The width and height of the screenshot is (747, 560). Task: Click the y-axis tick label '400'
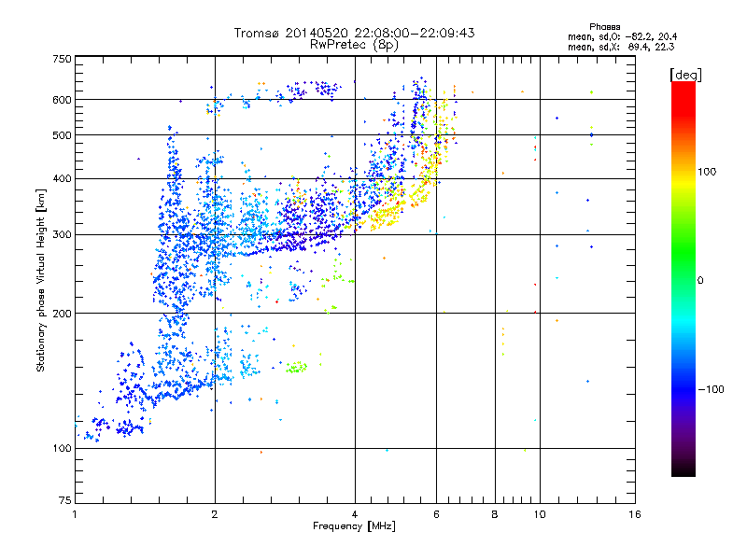tap(63, 178)
